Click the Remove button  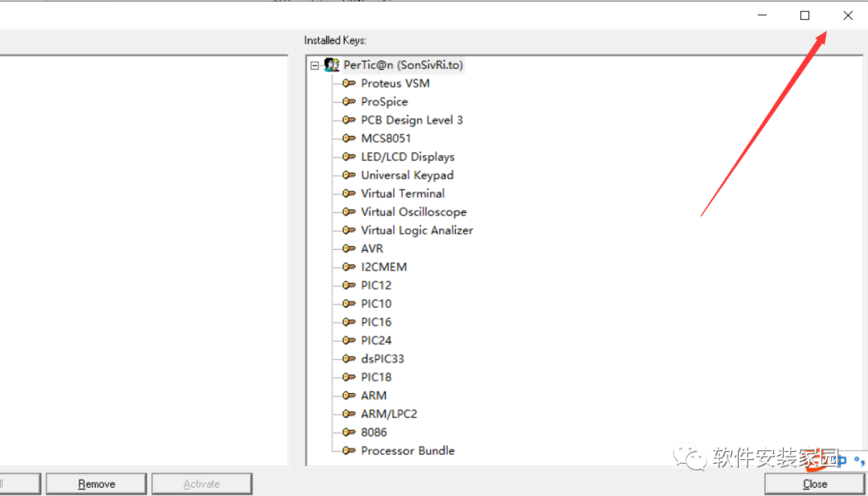pos(96,484)
